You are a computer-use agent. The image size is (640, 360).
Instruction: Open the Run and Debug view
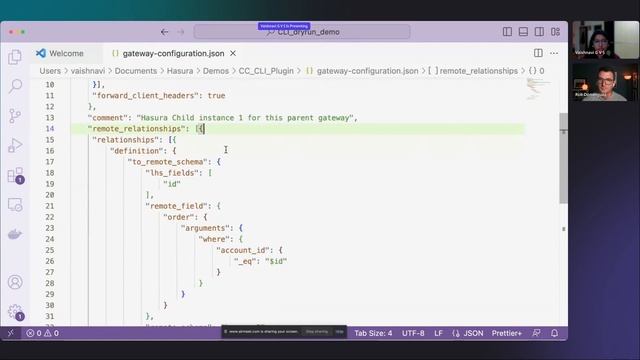(x=15, y=145)
